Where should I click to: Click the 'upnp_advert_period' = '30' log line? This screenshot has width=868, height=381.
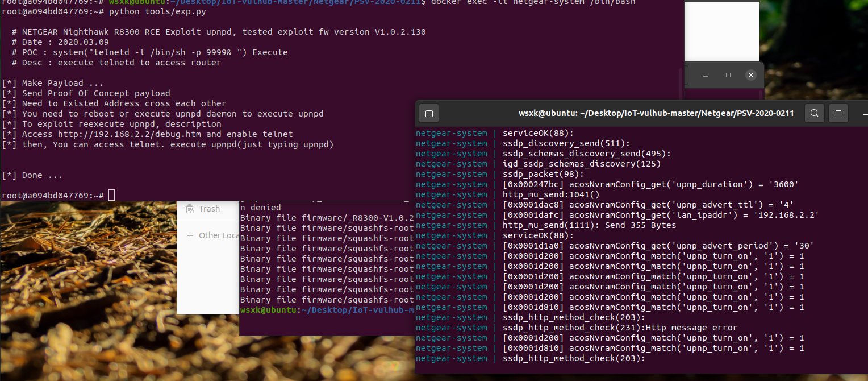(x=658, y=246)
